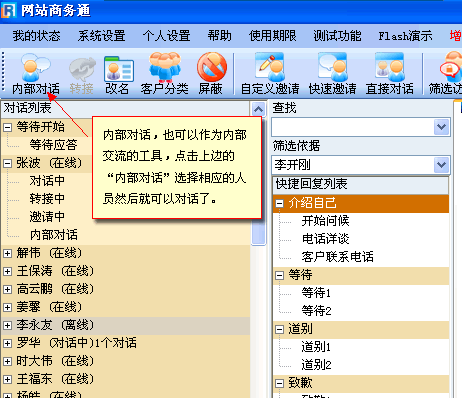Image resolution: width=462 pixels, height=398 pixels.
Task: Open the 系统设置 menu
Action: coord(102,36)
